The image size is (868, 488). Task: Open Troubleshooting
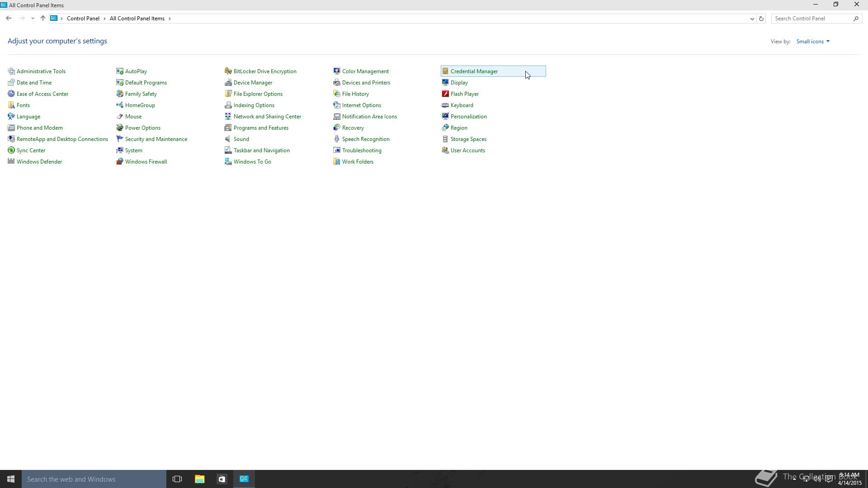point(362,150)
